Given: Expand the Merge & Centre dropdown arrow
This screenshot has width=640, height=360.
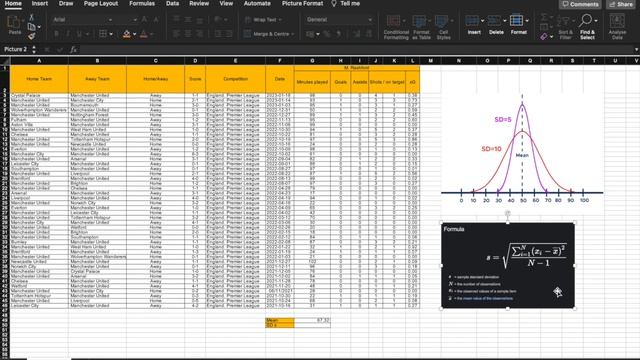Looking at the screenshot, I should (293, 34).
